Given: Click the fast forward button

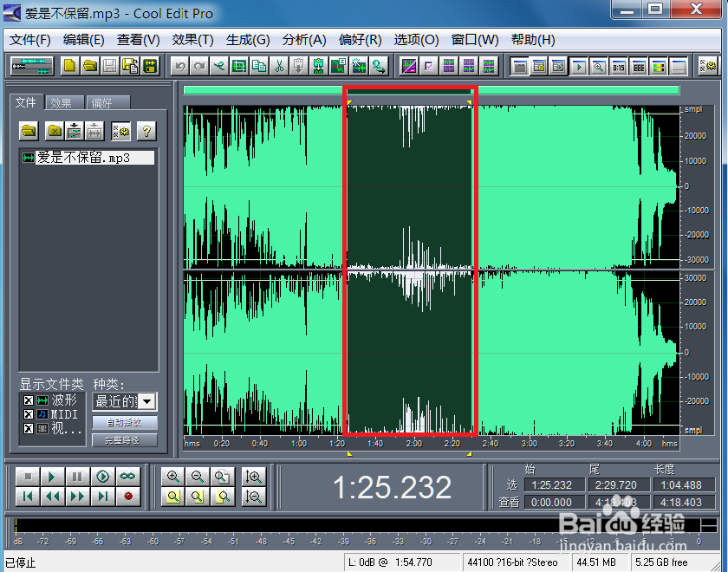Looking at the screenshot, I should [77, 497].
